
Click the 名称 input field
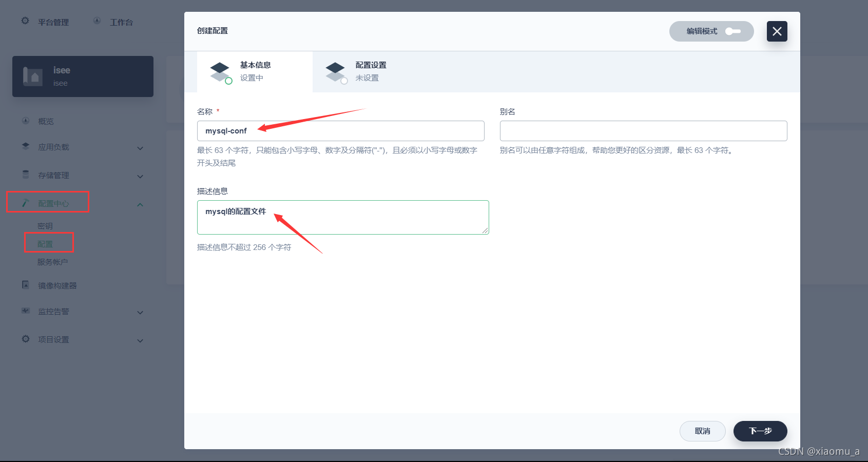point(340,131)
